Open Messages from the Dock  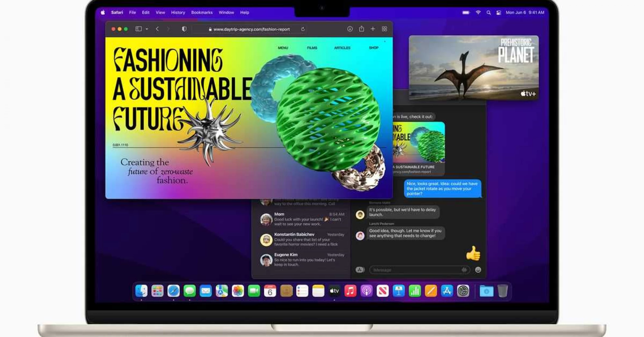[x=190, y=291]
